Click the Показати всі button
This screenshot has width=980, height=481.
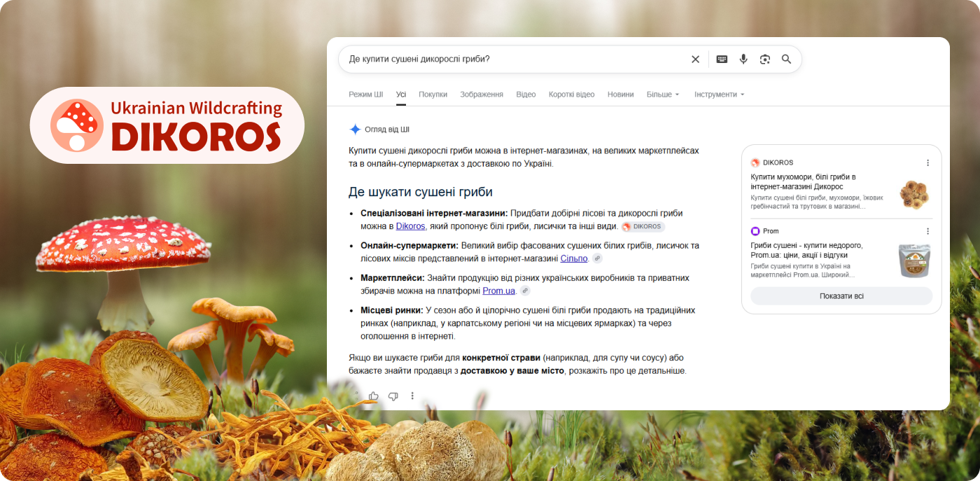coord(841,296)
